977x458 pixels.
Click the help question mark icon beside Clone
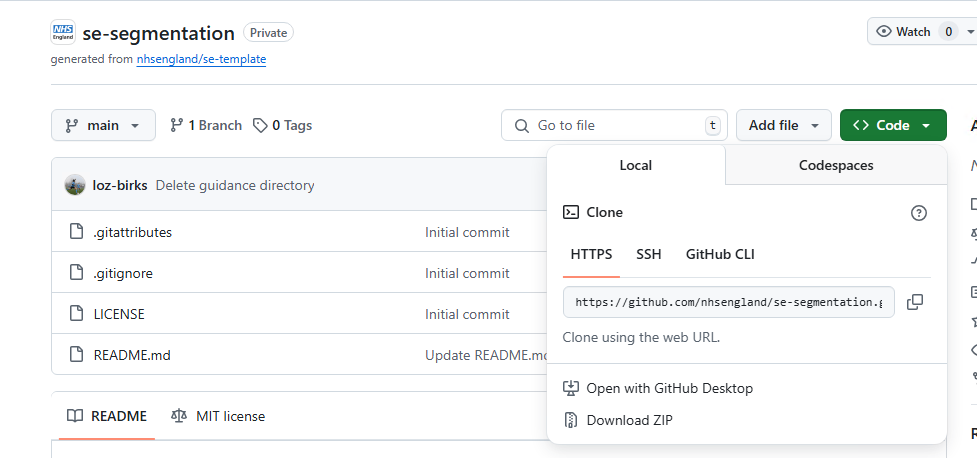point(918,213)
